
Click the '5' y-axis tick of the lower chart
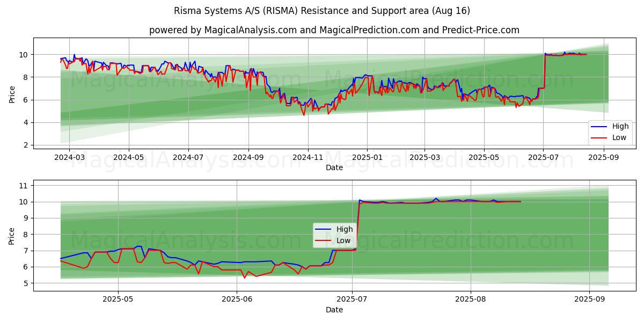coord(27,283)
